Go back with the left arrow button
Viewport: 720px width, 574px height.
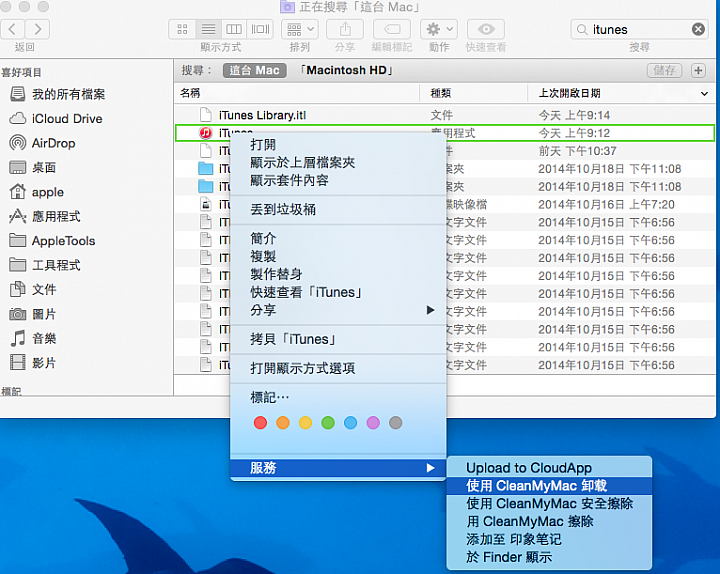pos(12,29)
